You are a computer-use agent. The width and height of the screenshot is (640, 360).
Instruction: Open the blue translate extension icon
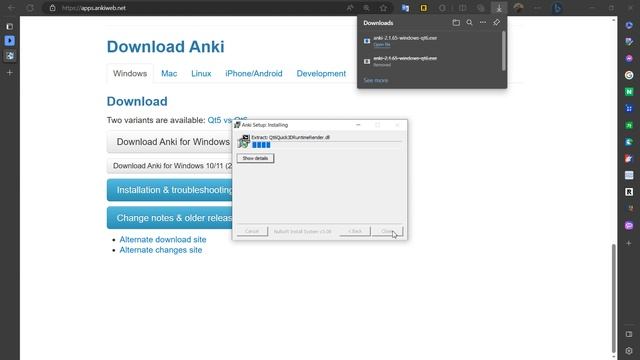405,8
